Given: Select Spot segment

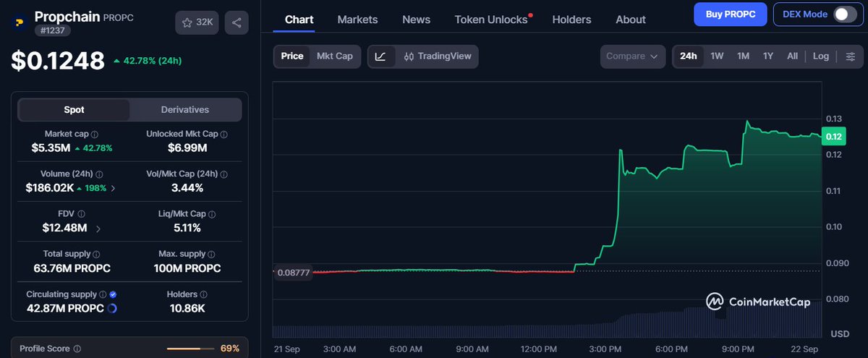Looking at the screenshot, I should [x=74, y=110].
